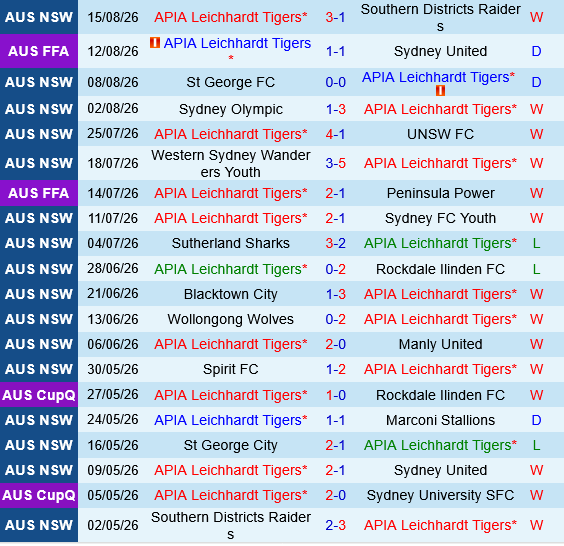Click the date 21/06/26
Image resolution: width=564 pixels, height=546 pixels.
point(113,294)
